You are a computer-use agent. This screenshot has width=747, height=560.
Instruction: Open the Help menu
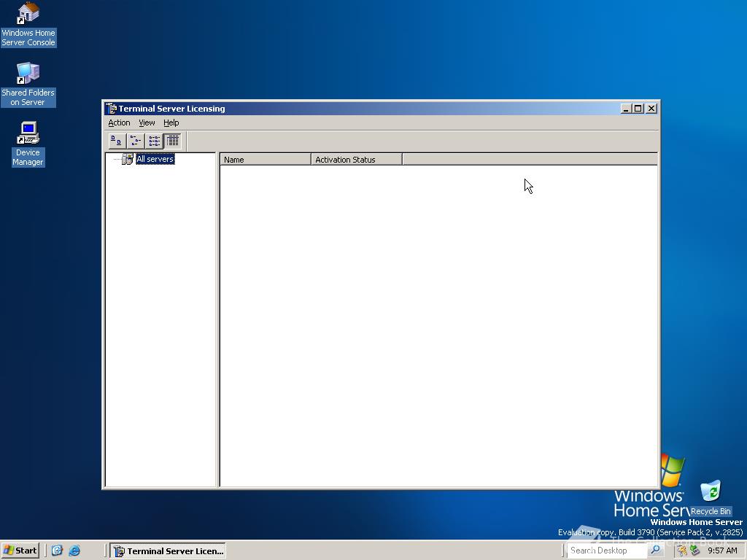[x=171, y=122]
